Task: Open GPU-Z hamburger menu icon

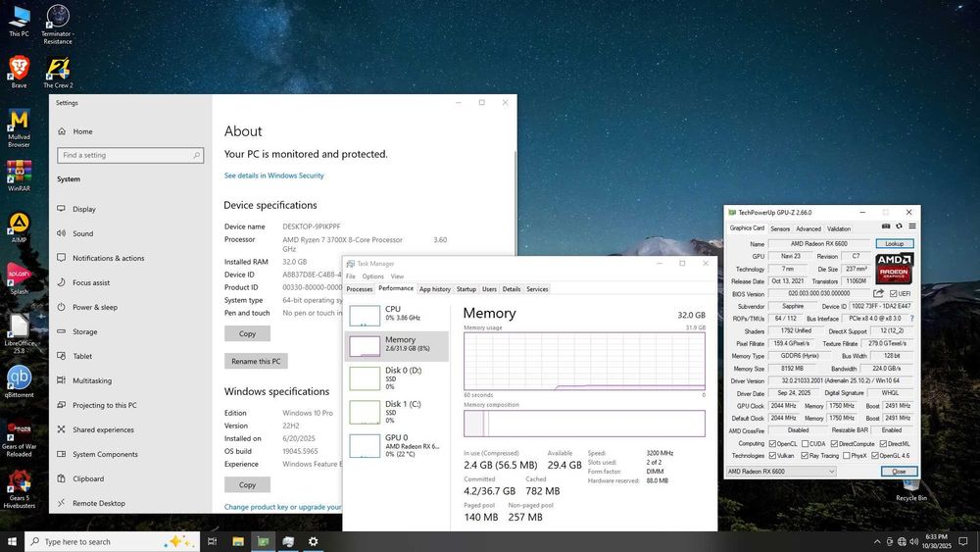Action: pyautogui.click(x=911, y=226)
